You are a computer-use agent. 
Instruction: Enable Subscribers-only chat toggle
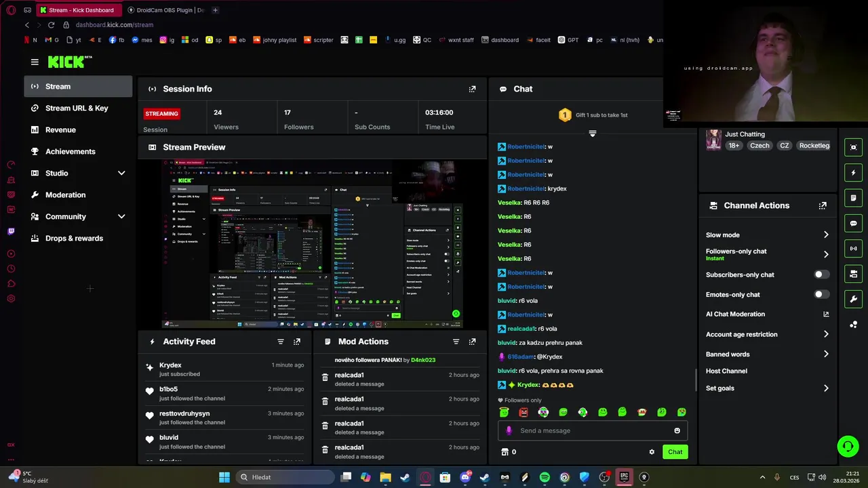click(x=821, y=274)
